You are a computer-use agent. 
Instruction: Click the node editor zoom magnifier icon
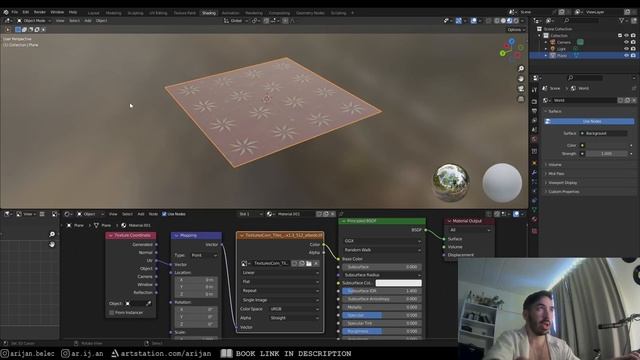(52, 234)
